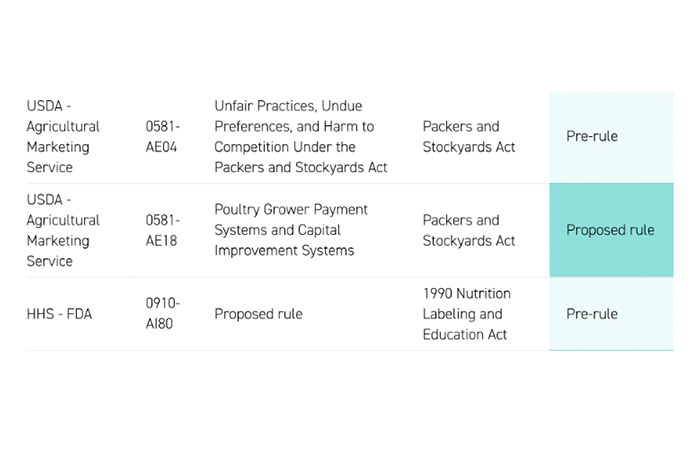This screenshot has width=700, height=467.
Task: Click the USDA agency cell in the 0581-AE04 row
Action: pos(63,136)
